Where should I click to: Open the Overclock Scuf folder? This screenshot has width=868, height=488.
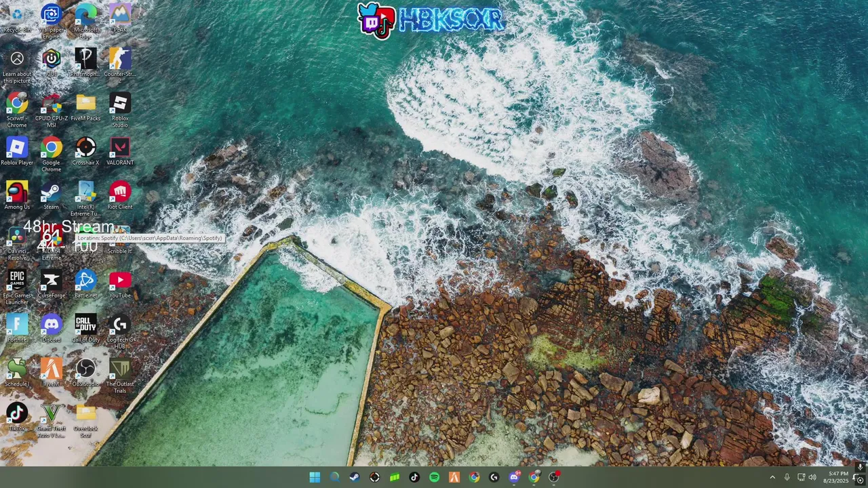85,419
